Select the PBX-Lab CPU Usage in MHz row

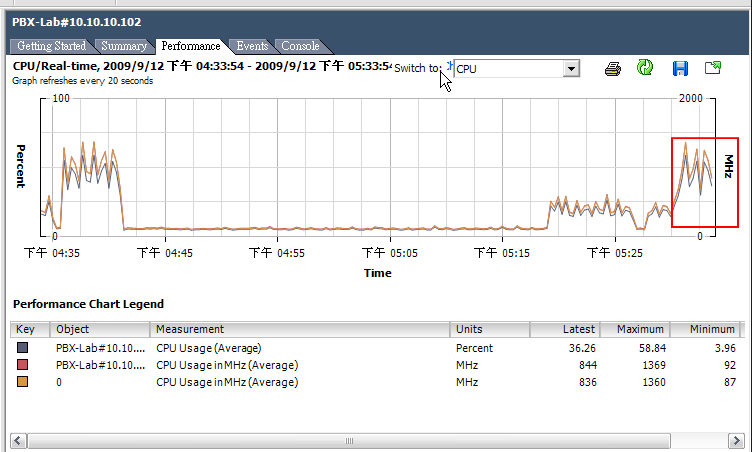[x=376, y=365]
